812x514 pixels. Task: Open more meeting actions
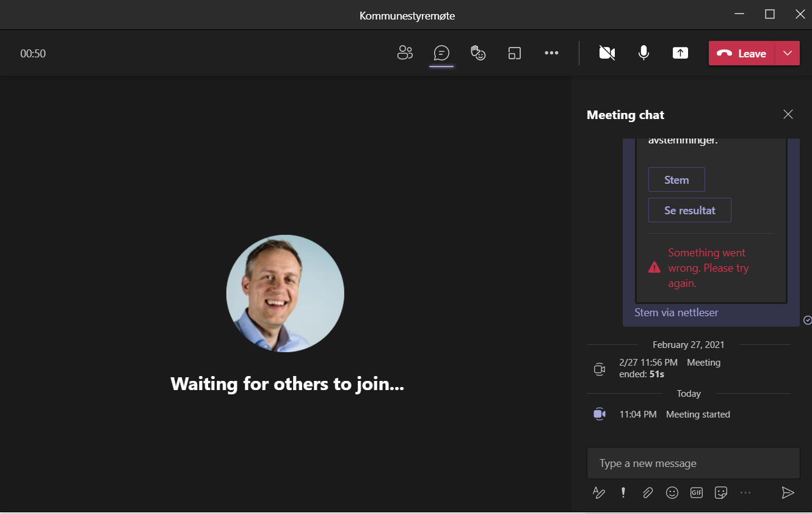tap(551, 53)
